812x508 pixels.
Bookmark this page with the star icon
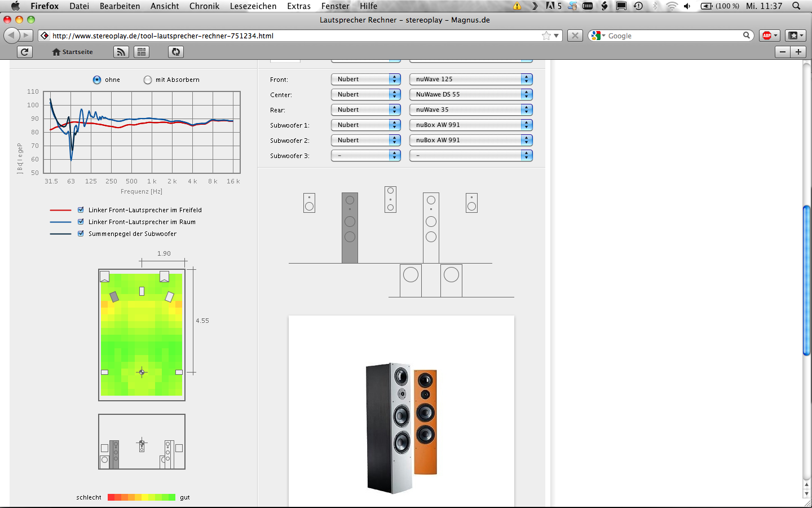click(546, 36)
